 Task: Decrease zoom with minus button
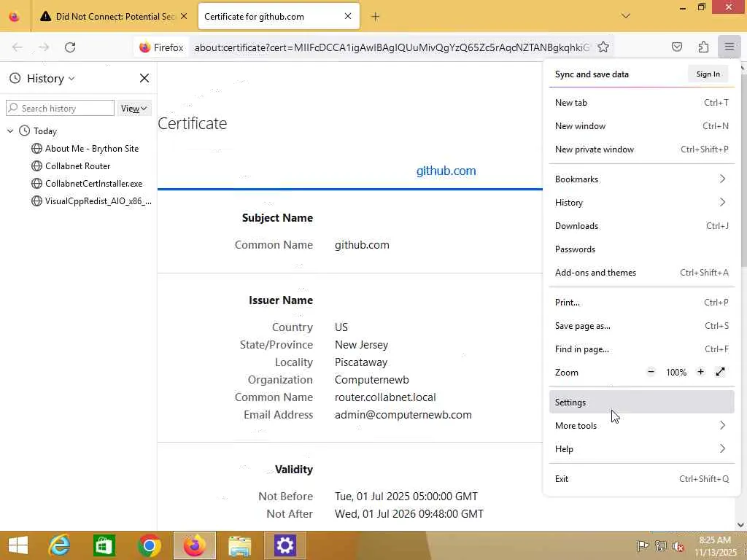651,372
